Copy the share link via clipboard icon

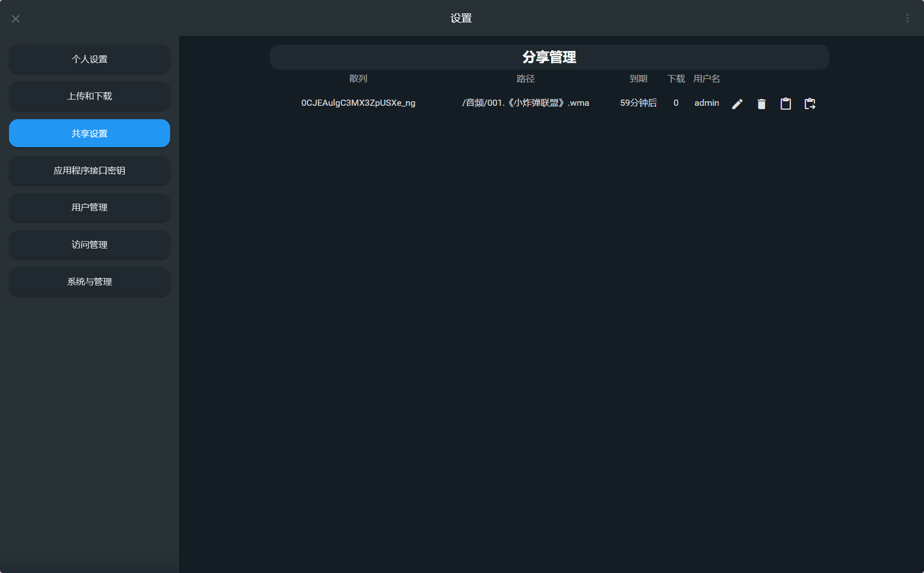click(785, 104)
